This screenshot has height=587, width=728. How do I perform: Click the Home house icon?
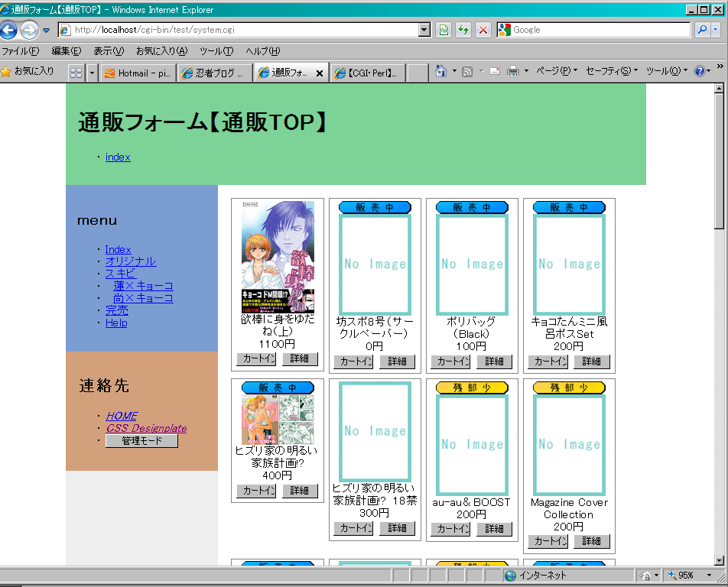tap(441, 71)
